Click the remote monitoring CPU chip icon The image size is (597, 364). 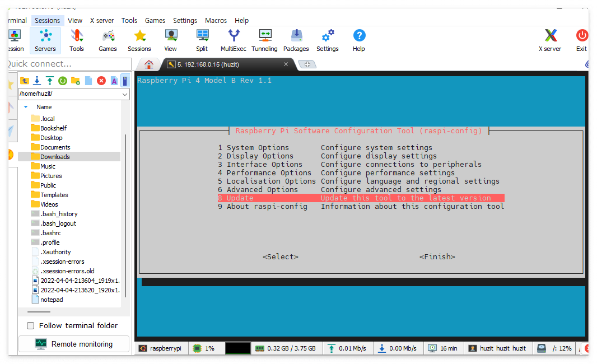coord(197,348)
